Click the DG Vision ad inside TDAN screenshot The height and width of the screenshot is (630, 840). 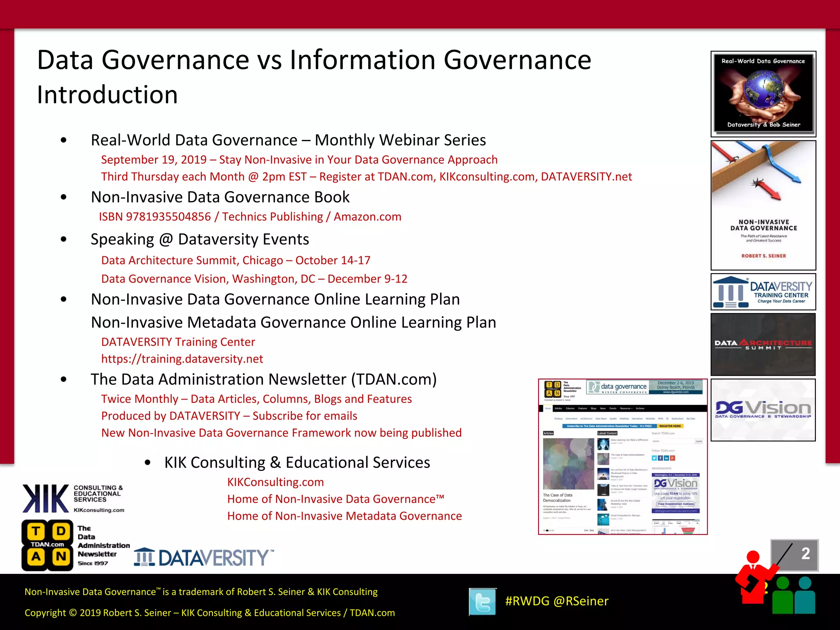(x=676, y=493)
